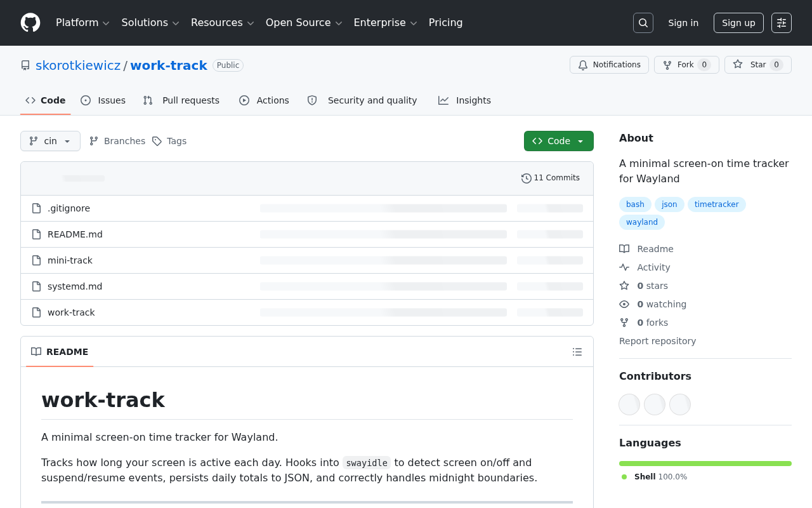This screenshot has width=812, height=508.
Task: Expand the Solutions menu
Action: click(x=151, y=23)
